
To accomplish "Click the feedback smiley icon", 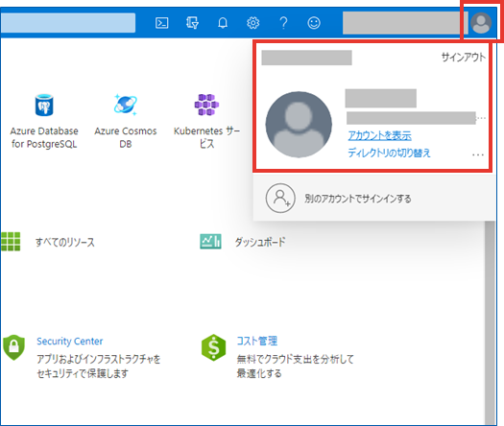I will click(x=314, y=23).
